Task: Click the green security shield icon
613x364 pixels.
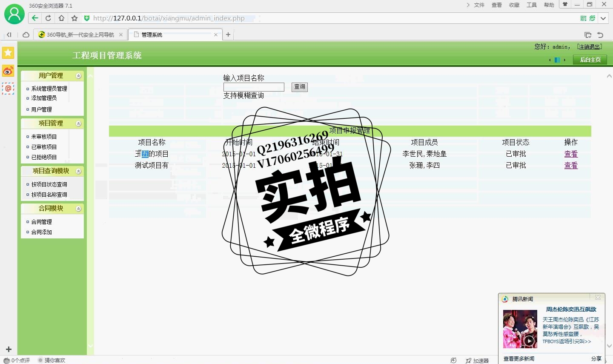Action: (87, 18)
